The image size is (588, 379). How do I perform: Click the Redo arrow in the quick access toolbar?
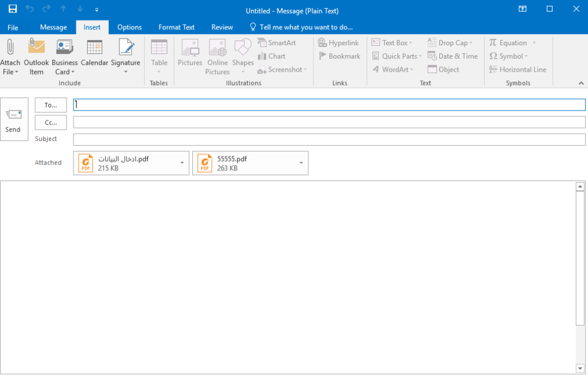tap(46, 9)
